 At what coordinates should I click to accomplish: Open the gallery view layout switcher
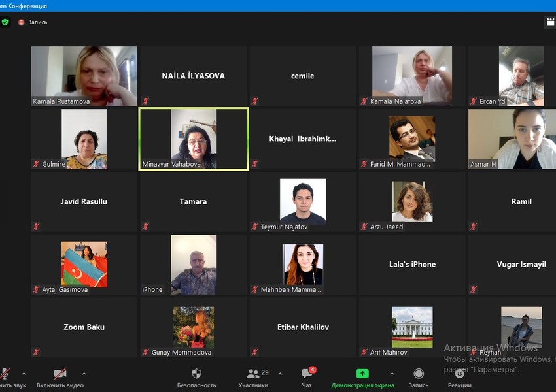[x=549, y=22]
